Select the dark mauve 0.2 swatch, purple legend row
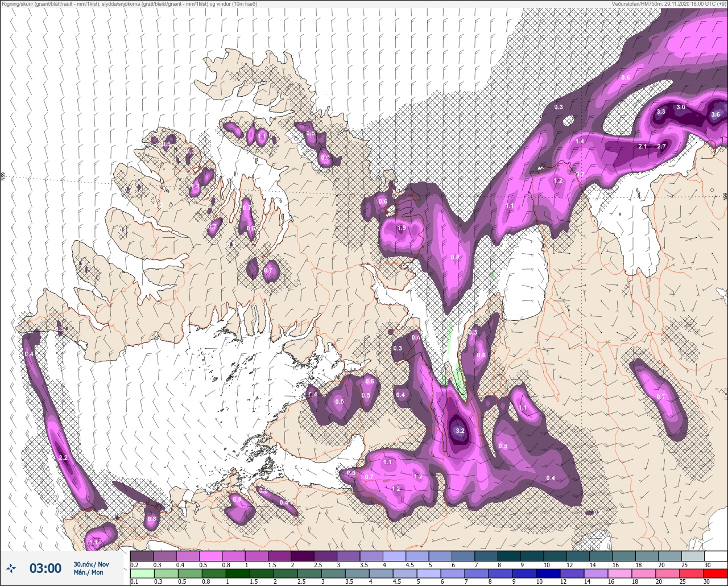 [142, 556]
